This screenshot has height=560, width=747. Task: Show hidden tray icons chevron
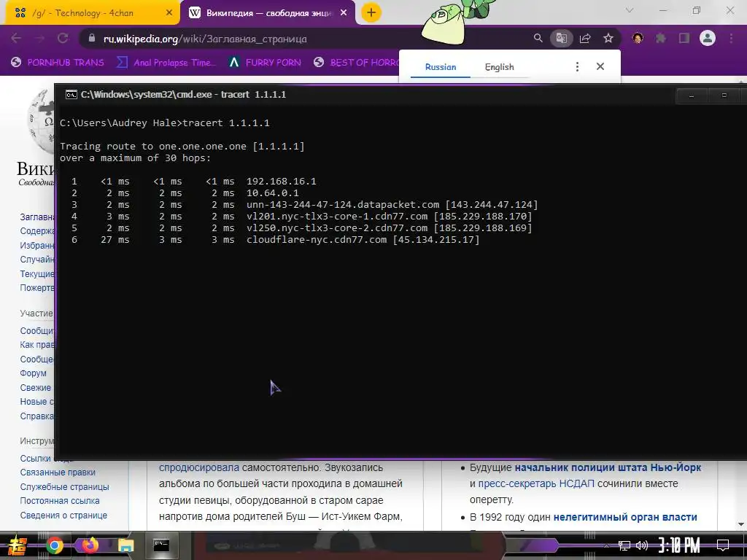point(606,546)
